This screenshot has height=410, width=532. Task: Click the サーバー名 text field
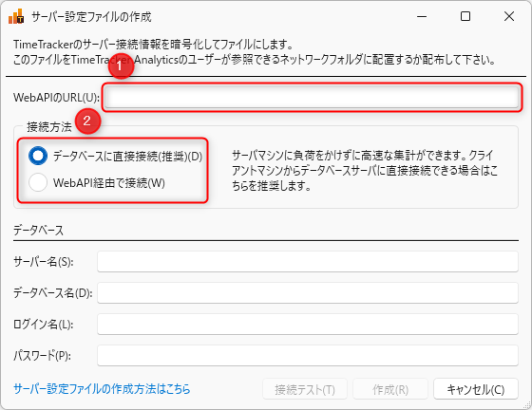click(308, 261)
